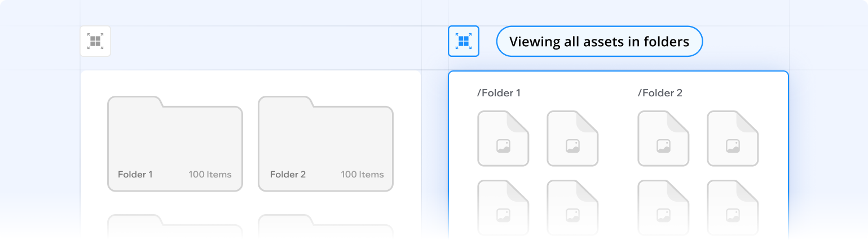Open the Folder 1 card

(175, 144)
